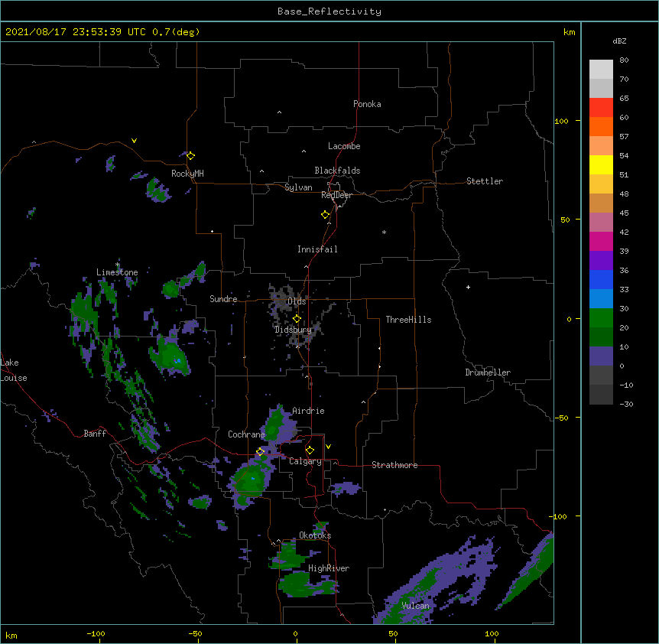Click the green storm cell southwest of Cochrane
The image size is (659, 644).
click(x=251, y=480)
